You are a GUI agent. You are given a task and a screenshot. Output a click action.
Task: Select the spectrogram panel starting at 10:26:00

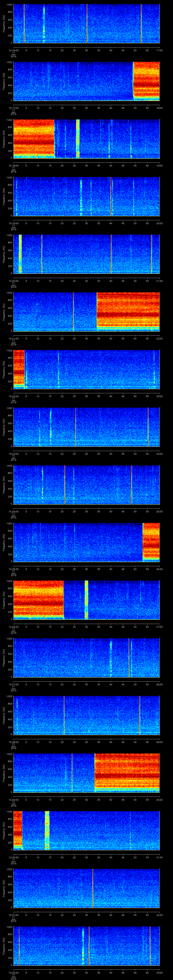click(86, 600)
